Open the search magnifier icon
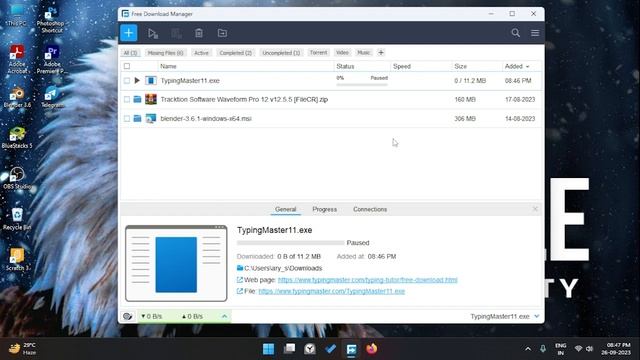640x360 pixels. click(x=516, y=33)
